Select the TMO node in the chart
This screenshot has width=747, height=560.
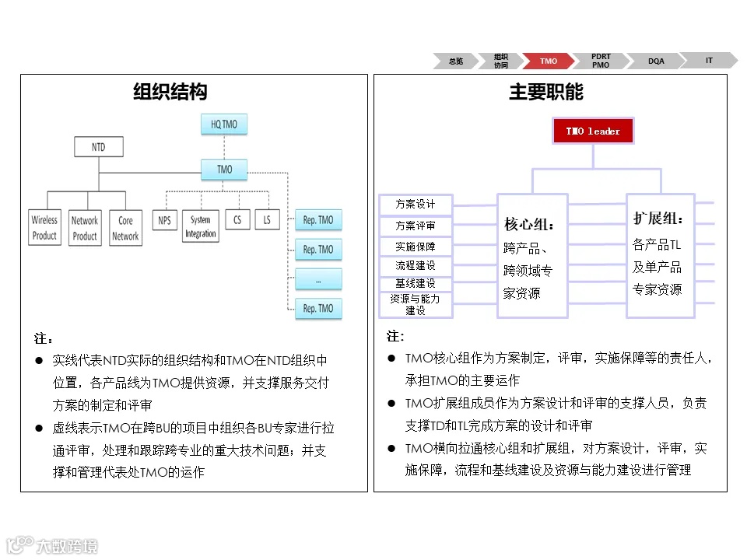(223, 169)
